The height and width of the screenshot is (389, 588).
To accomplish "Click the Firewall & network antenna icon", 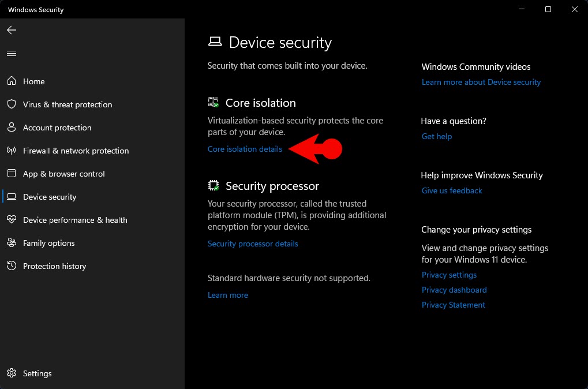I will [12, 151].
